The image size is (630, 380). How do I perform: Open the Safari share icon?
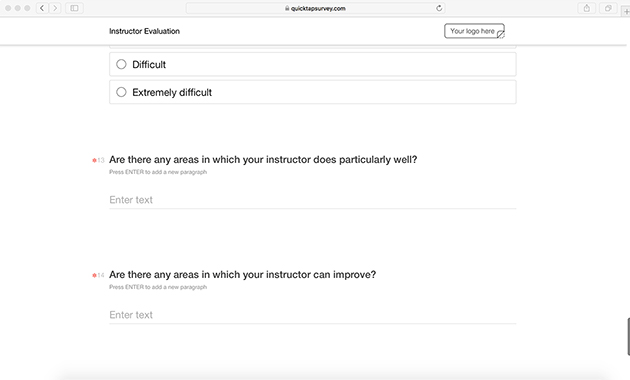click(x=587, y=8)
